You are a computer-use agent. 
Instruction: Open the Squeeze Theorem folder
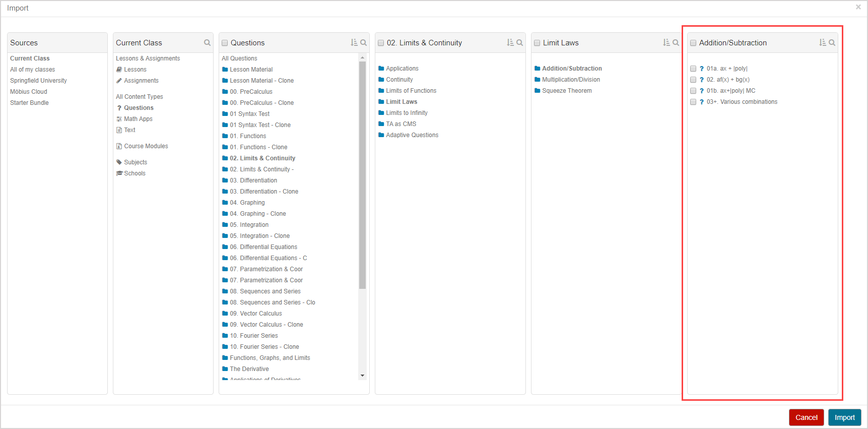[567, 91]
